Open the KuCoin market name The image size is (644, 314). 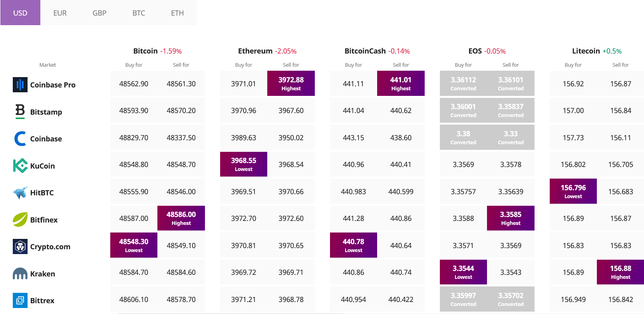42,166
